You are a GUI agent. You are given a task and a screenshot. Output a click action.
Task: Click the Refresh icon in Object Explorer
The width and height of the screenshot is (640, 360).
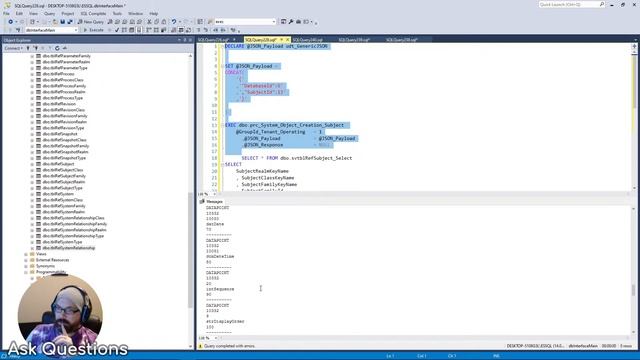(57, 48)
